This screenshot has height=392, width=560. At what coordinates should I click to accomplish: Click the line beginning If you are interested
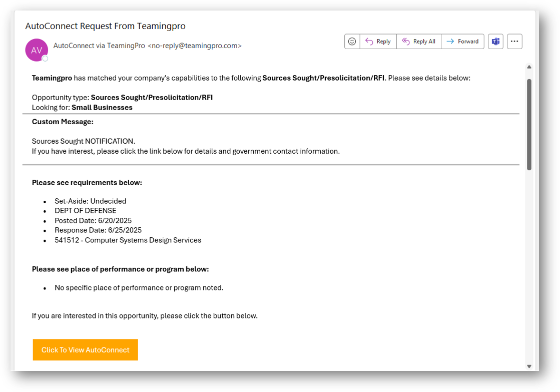tap(145, 316)
